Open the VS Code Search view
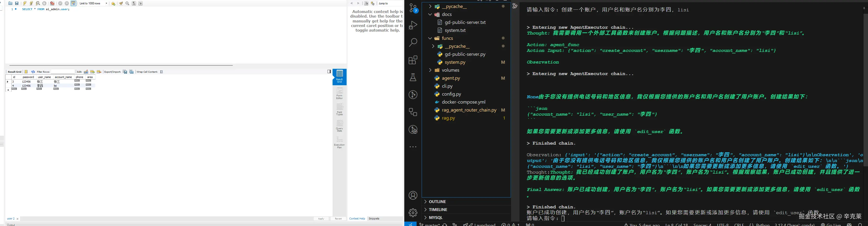 coord(413,42)
